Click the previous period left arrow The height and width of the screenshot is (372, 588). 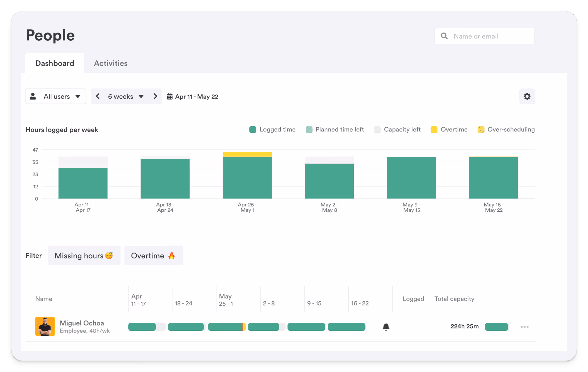tap(98, 96)
